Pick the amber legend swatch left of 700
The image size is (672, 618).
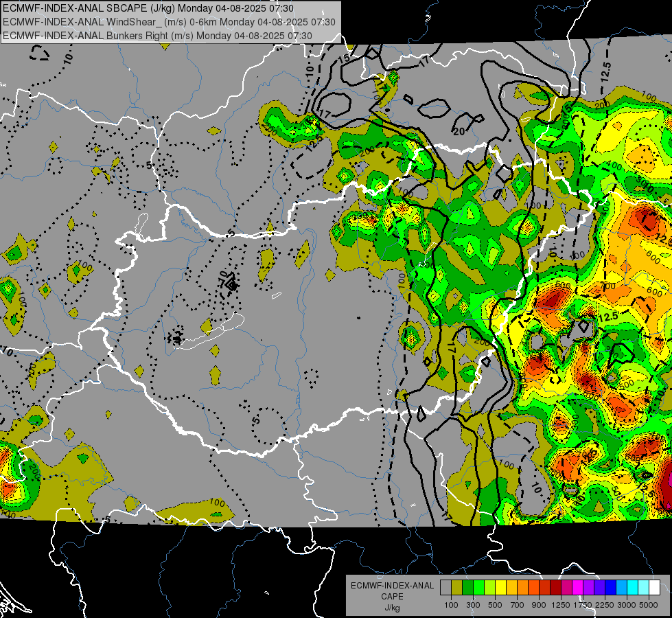[511, 588]
